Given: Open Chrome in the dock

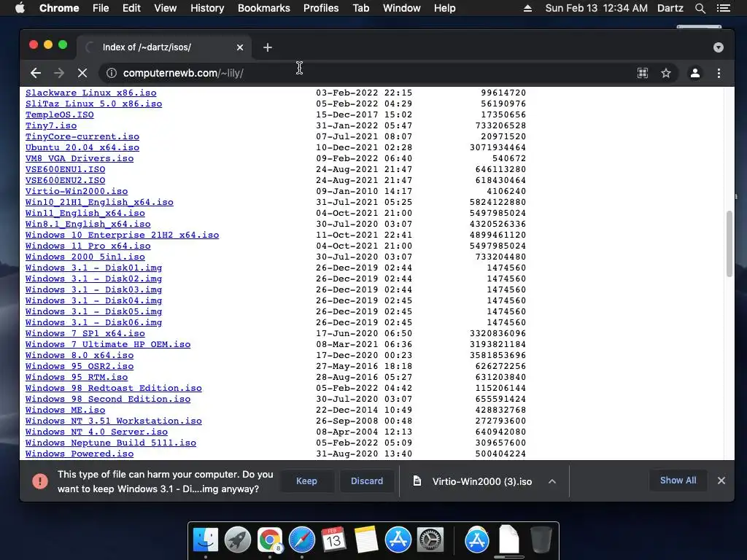Looking at the screenshot, I should click(x=270, y=540).
